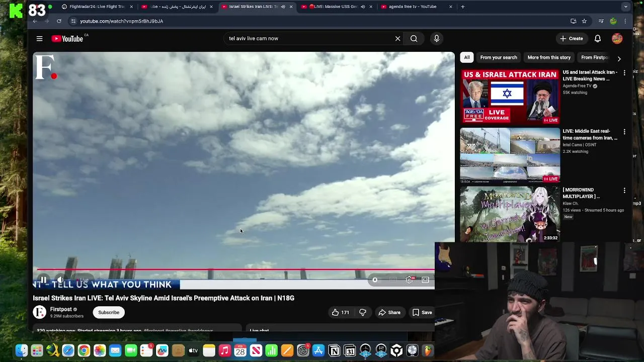Save the video to a playlist
644x362 pixels.
(x=422, y=313)
